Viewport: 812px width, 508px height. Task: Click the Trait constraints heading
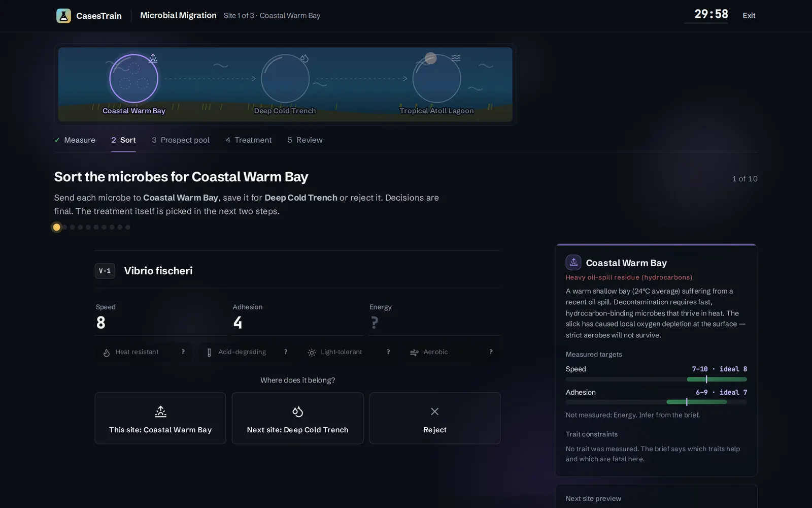pyautogui.click(x=592, y=434)
